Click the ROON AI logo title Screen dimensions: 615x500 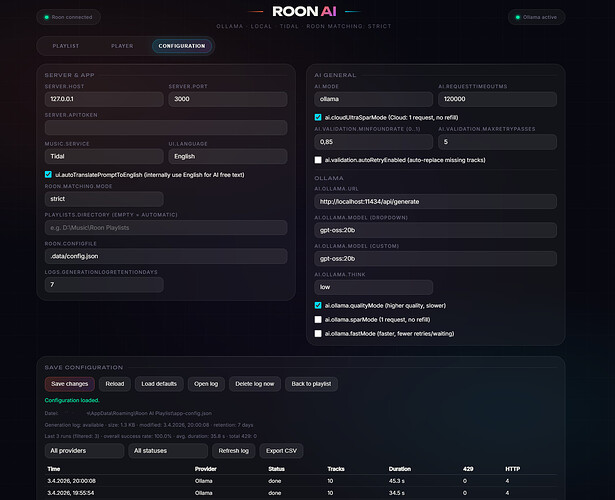[304, 11]
